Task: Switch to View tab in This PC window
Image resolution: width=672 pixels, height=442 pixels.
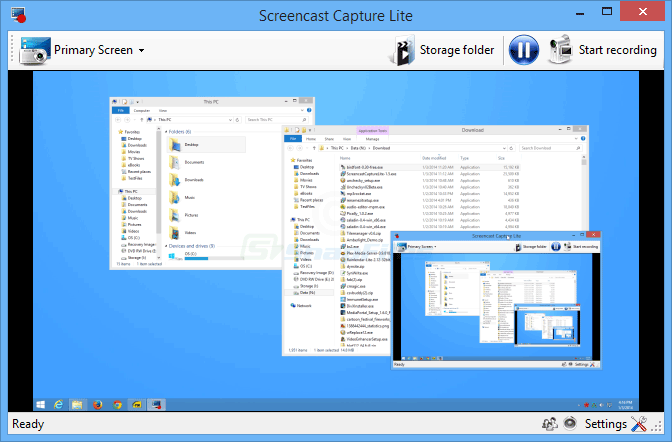Action: (163, 111)
